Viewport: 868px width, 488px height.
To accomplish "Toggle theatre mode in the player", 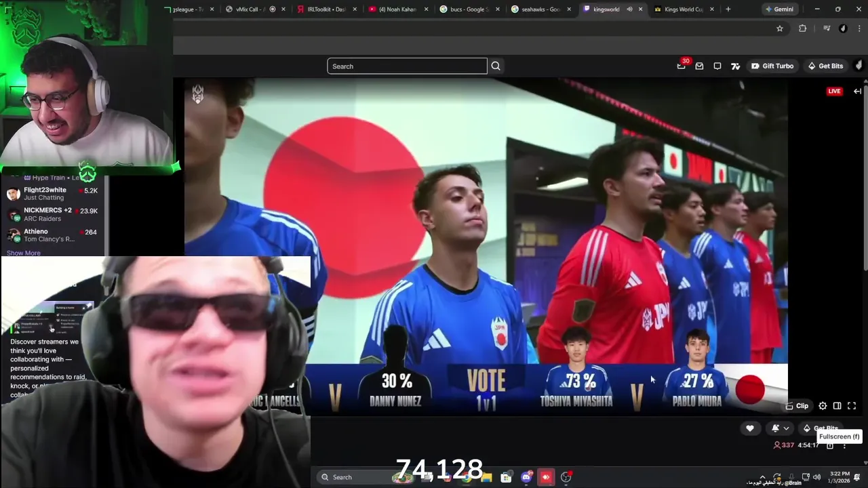I will click(x=837, y=406).
